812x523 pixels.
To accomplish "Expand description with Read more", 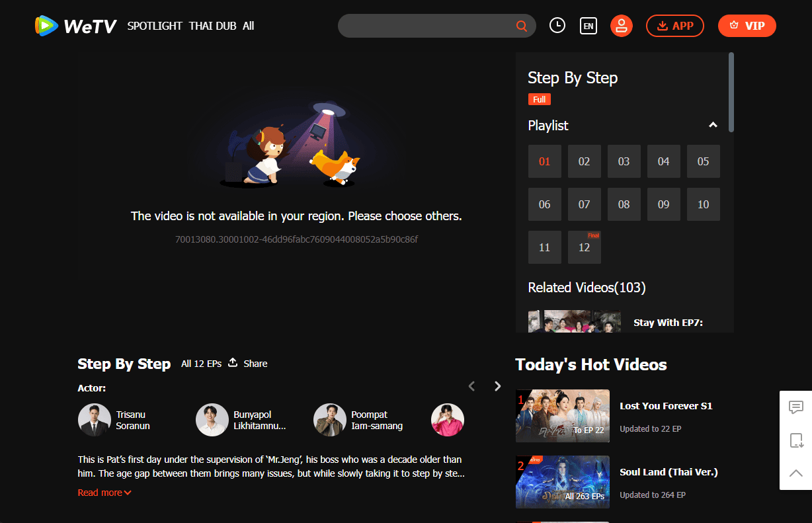I will tap(104, 493).
